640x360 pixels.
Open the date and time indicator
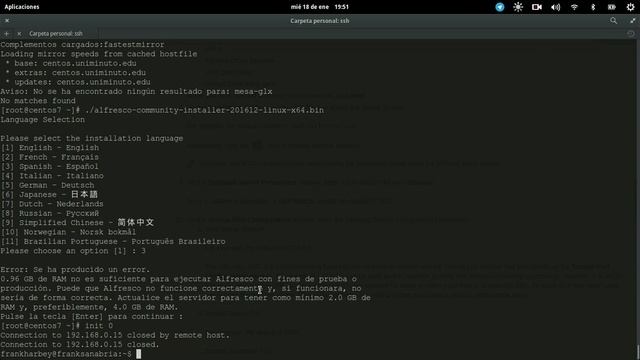(320, 7)
